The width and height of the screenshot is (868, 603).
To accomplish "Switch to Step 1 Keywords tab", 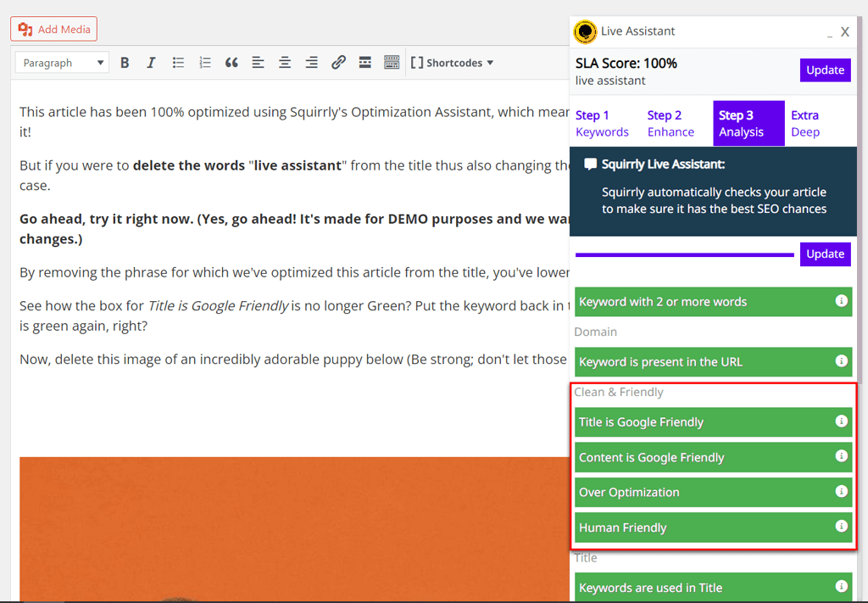I will [603, 124].
